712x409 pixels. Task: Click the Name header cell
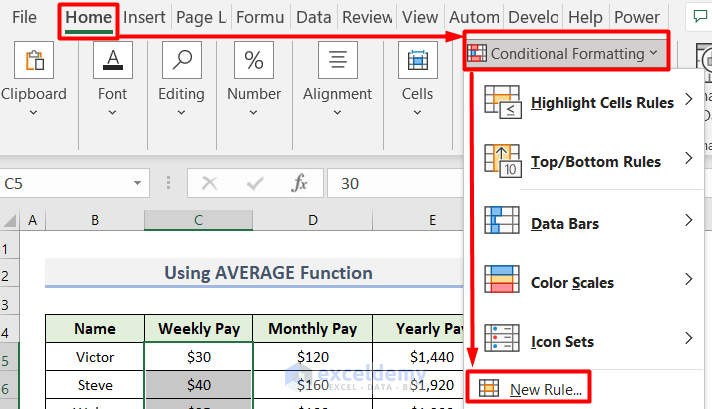[94, 329]
